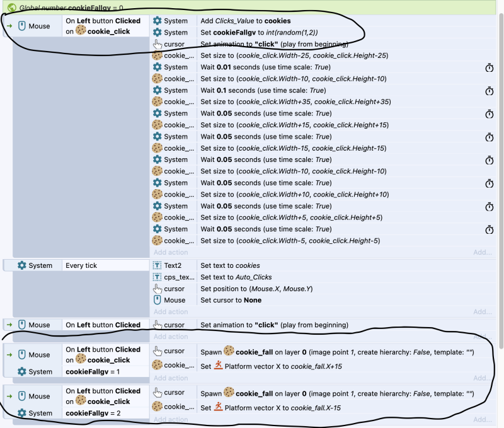This screenshot has height=428, width=504.
Task: Click the globe icon beside Global number cookieFallgv
Action: [x=11, y=8]
